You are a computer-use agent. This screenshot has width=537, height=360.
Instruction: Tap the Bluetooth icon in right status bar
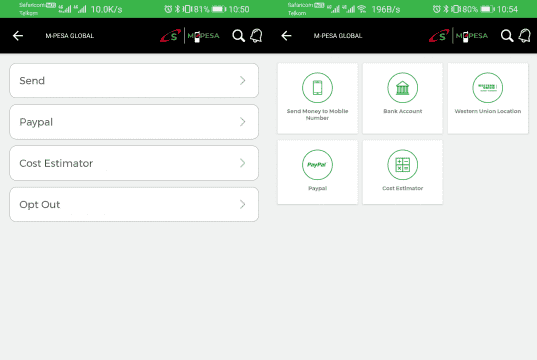pyautogui.click(x=446, y=9)
